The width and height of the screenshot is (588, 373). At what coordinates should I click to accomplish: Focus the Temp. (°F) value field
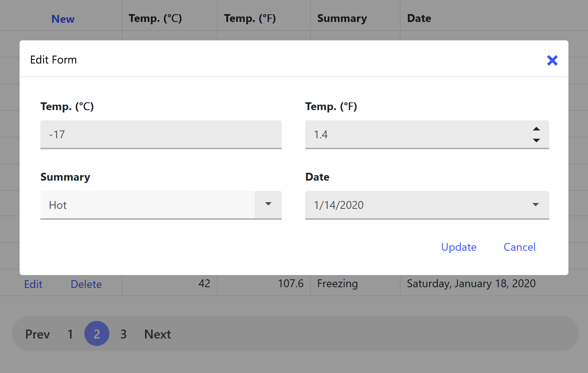pyautogui.click(x=416, y=134)
